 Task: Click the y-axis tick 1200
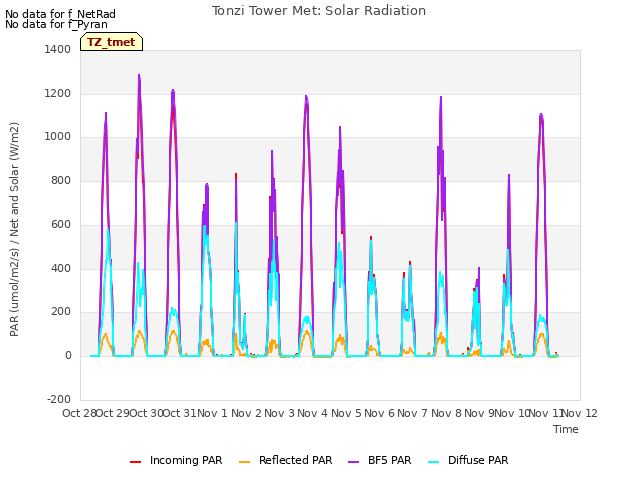pos(58,93)
